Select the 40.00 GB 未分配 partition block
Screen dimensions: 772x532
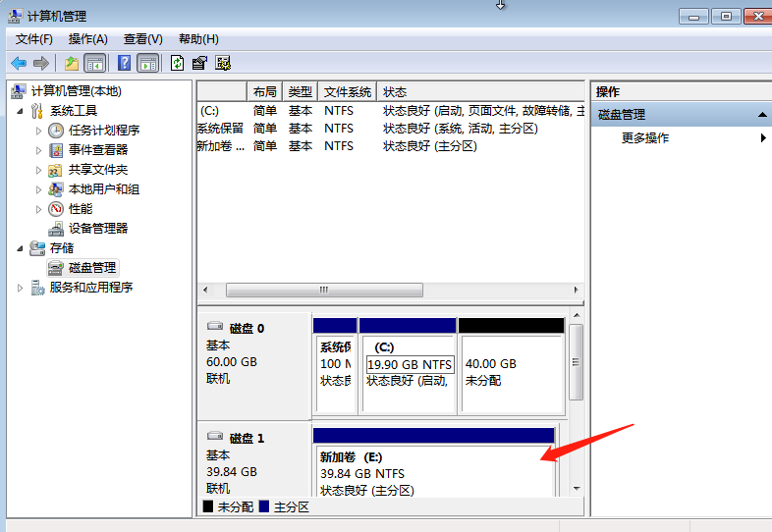click(511, 366)
